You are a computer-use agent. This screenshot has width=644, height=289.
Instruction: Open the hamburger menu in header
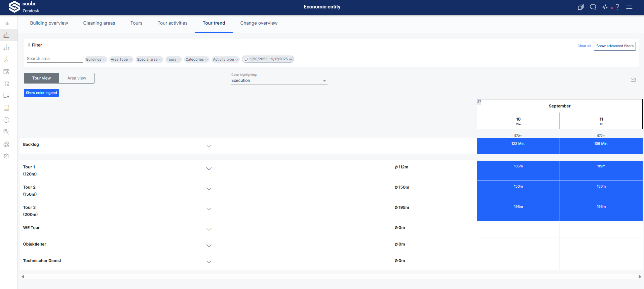pyautogui.click(x=629, y=7)
